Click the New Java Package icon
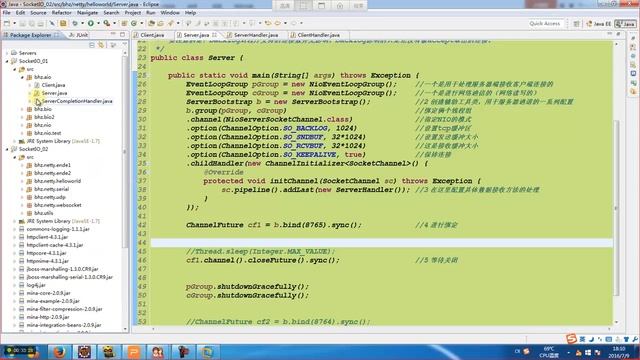Image resolution: width=640 pixels, height=360 pixels. (124, 24)
